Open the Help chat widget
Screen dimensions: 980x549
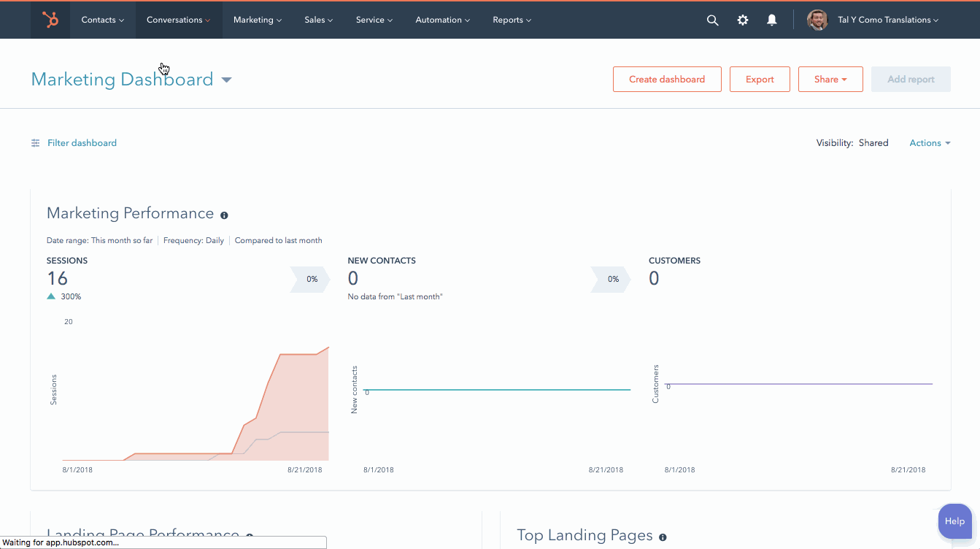coord(954,521)
